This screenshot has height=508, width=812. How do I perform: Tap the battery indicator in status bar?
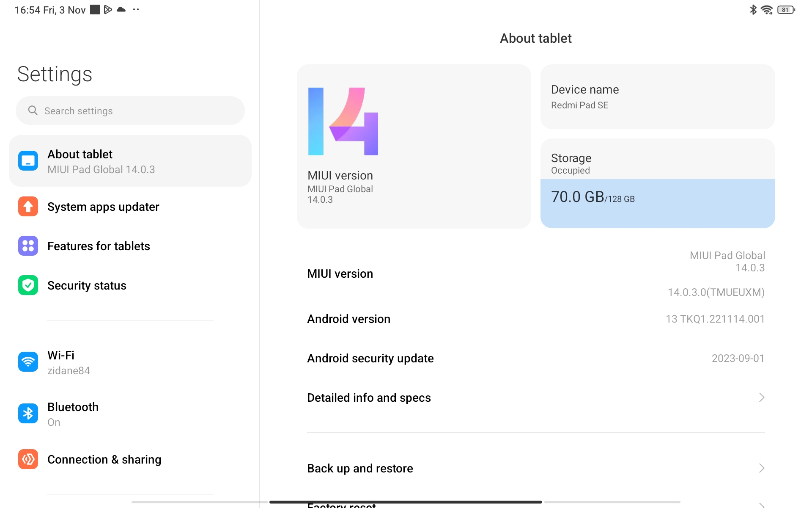pos(785,10)
